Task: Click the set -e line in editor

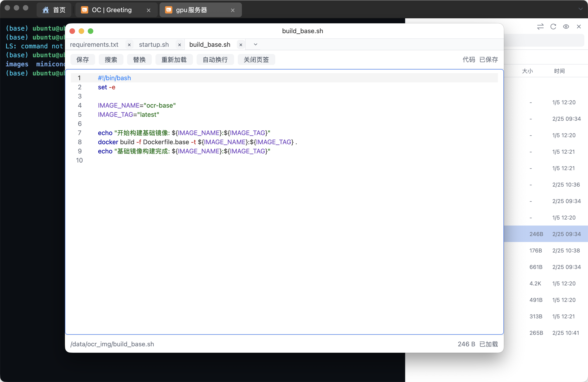Action: 107,87
